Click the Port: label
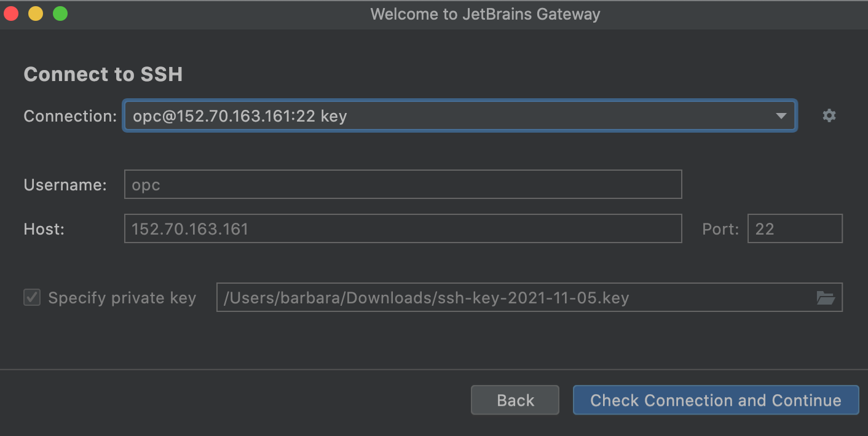This screenshot has height=436, width=868. [x=720, y=229]
